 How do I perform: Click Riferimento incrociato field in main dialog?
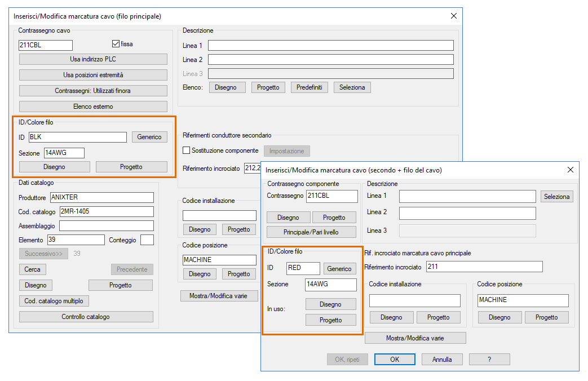253,168
